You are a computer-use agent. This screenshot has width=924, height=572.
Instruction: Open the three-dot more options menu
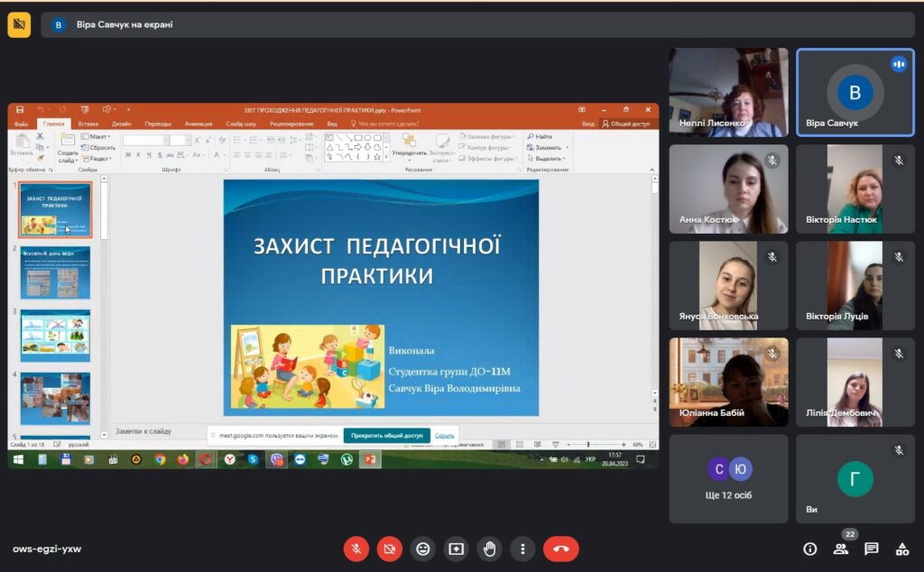click(x=522, y=549)
